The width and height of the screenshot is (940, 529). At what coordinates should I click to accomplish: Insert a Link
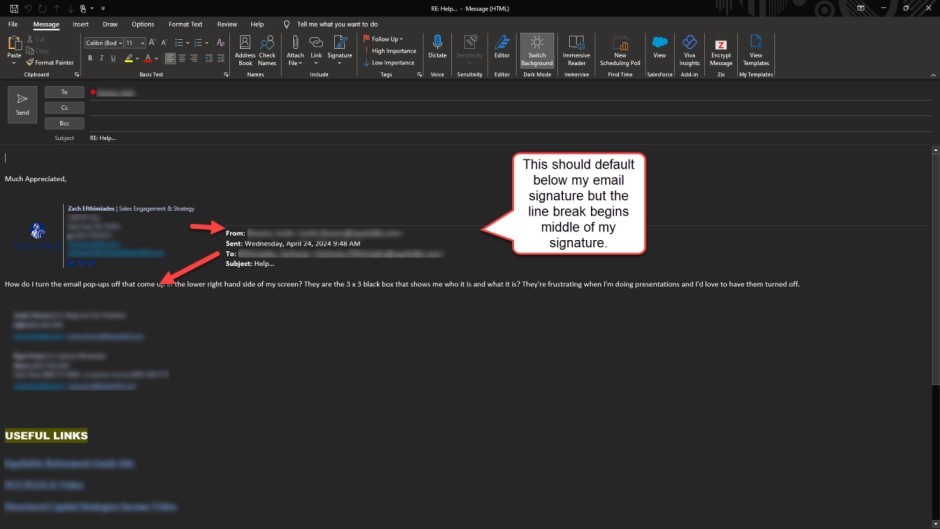coord(316,50)
